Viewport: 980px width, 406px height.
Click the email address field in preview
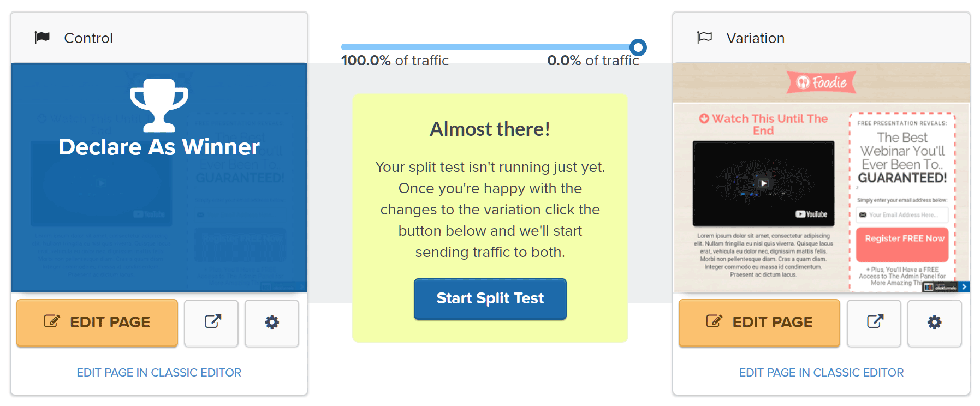pos(902,215)
